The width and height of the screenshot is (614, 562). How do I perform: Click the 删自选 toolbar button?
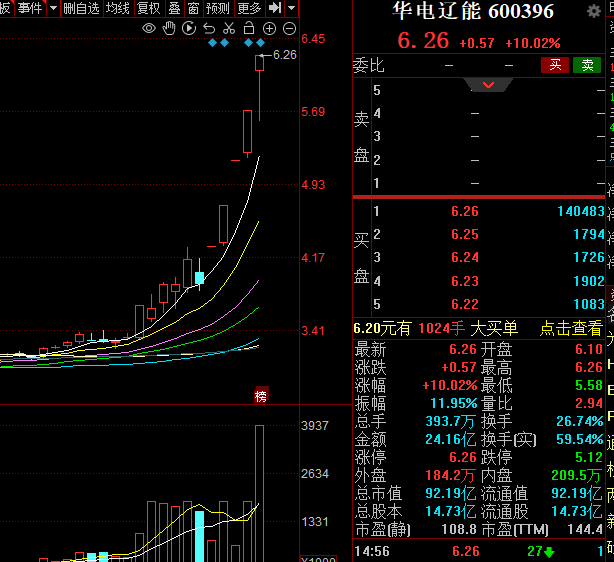point(81,8)
